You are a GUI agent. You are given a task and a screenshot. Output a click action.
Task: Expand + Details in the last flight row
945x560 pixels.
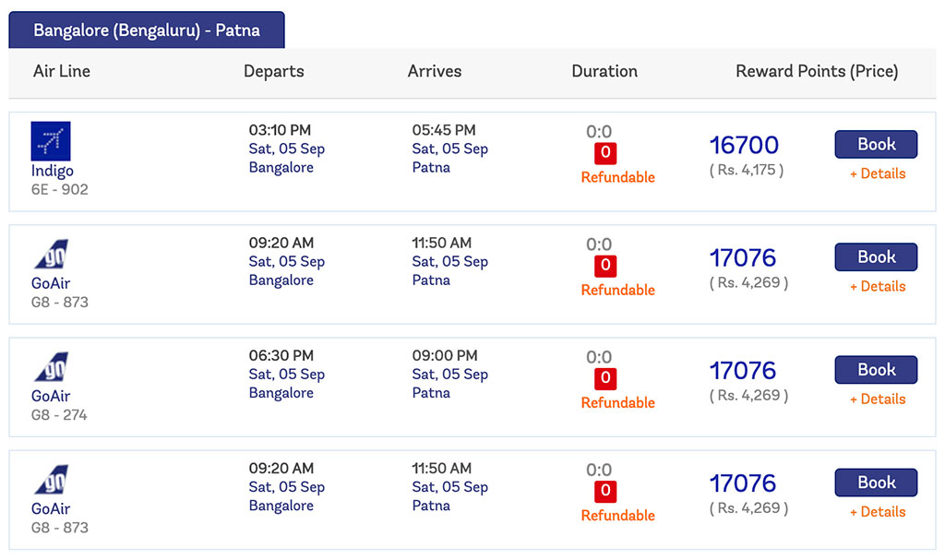(878, 512)
